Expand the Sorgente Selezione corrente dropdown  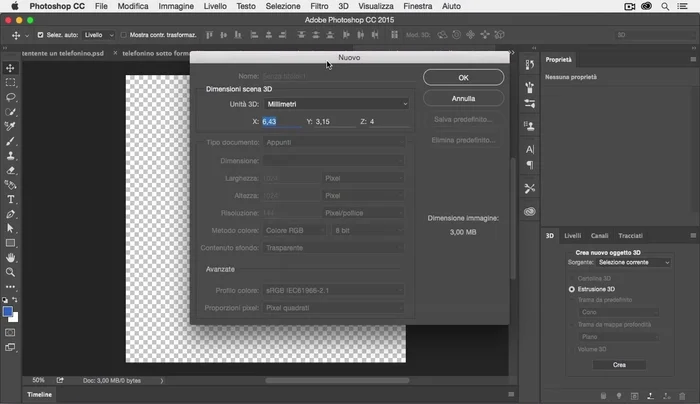(634, 262)
